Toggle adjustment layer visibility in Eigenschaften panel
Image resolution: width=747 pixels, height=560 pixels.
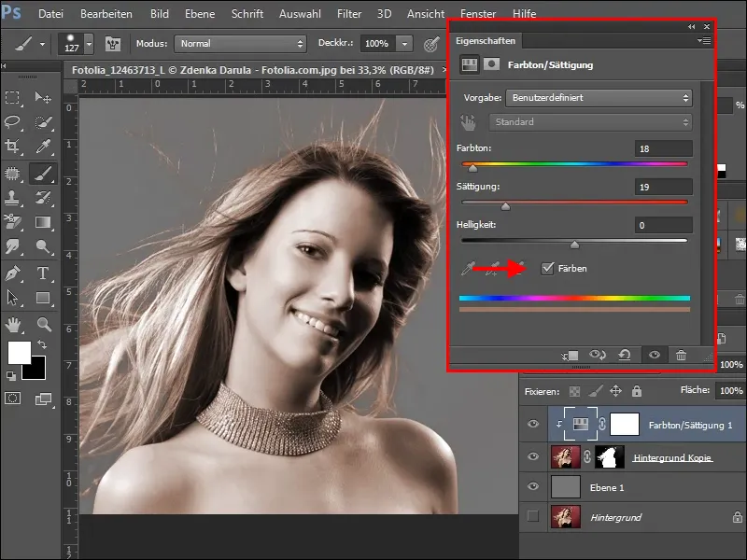(655, 355)
